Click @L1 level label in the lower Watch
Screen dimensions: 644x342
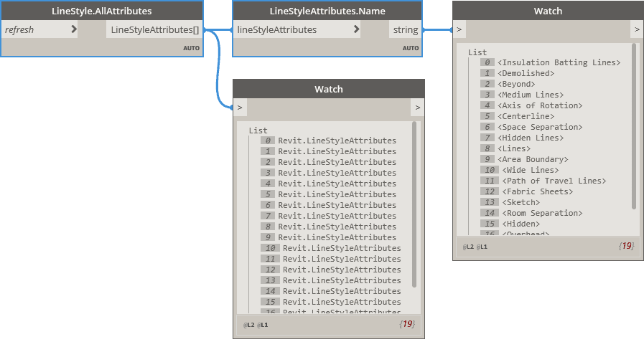tap(263, 325)
